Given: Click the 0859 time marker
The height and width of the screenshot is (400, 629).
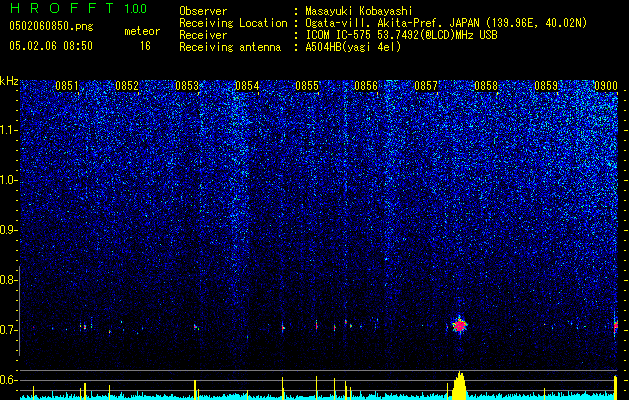Looking at the screenshot, I should 546,86.
